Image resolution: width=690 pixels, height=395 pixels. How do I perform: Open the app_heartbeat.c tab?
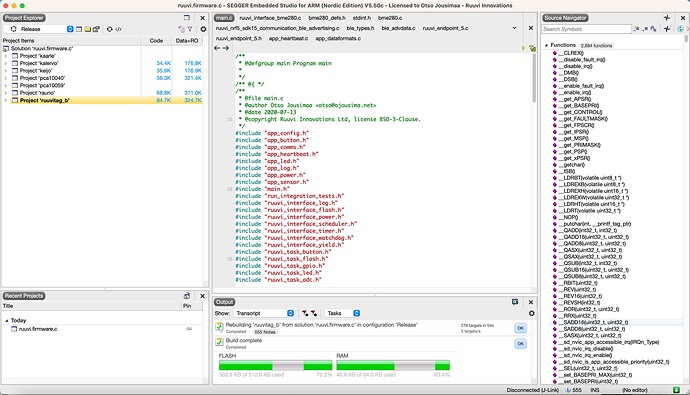(288, 38)
